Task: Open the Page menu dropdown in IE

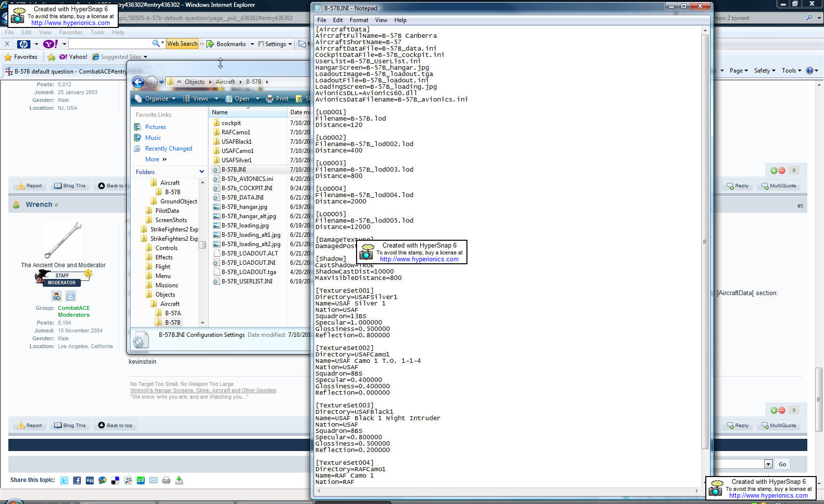Action: click(x=739, y=71)
